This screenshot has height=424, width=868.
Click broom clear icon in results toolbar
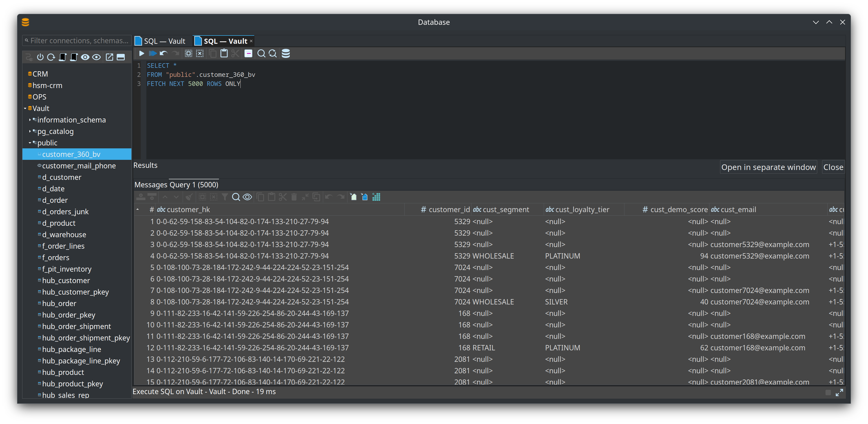tap(189, 197)
